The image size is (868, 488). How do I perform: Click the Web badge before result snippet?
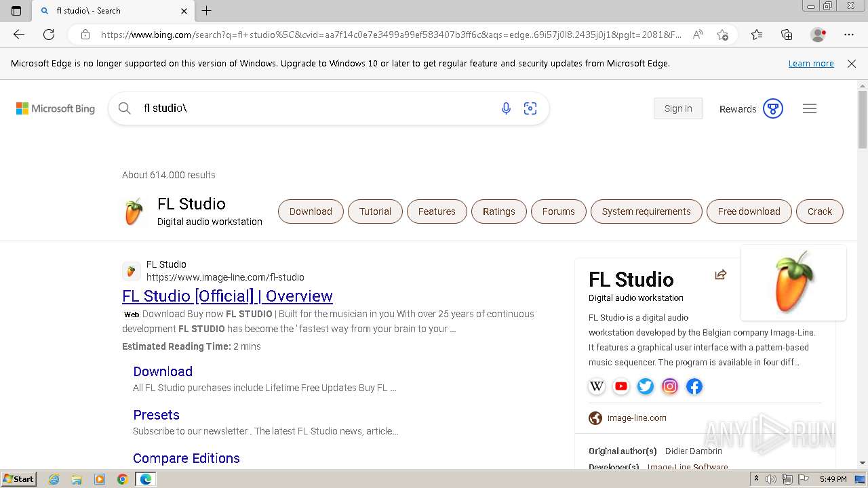pyautogui.click(x=132, y=314)
